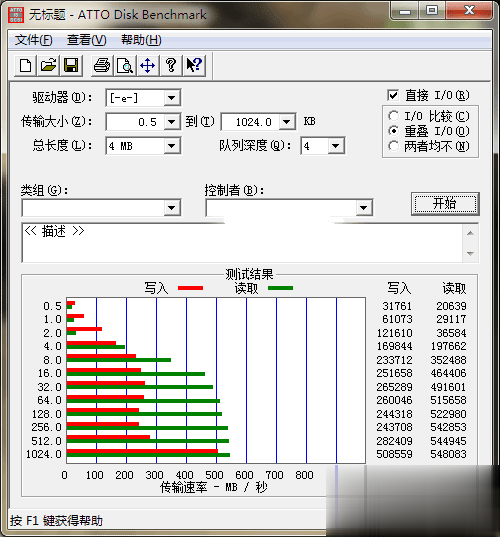Click the read value 20639
Viewport: 500px width, 537px height.
[451, 306]
